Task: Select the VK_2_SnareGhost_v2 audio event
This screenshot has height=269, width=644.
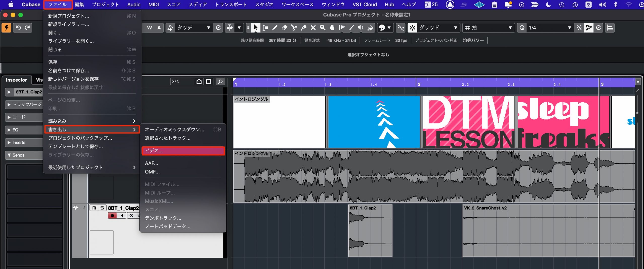Action: coord(548,231)
